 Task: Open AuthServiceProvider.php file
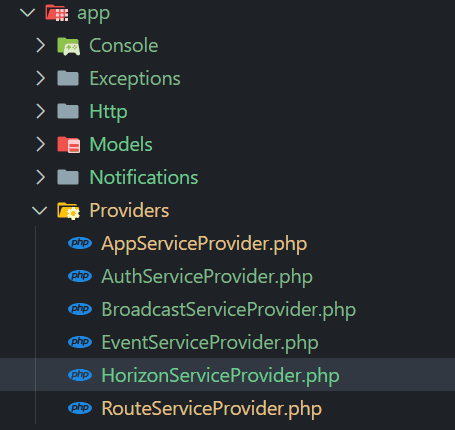coord(207,277)
